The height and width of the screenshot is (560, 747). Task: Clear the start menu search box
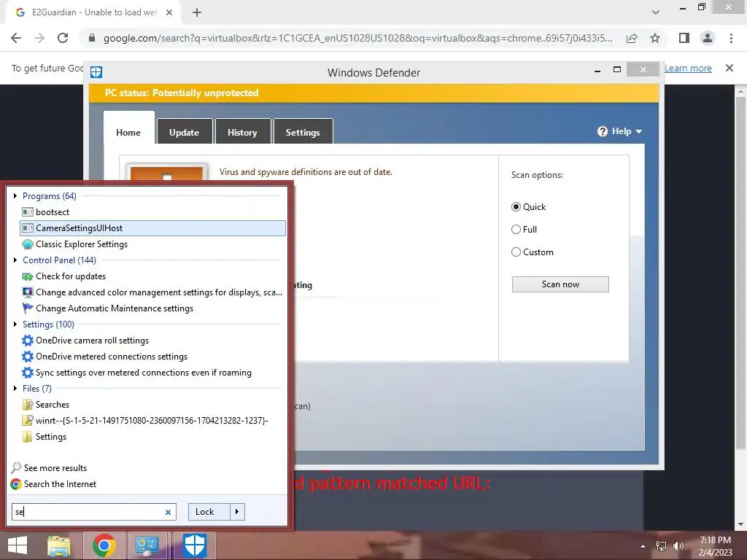click(168, 513)
